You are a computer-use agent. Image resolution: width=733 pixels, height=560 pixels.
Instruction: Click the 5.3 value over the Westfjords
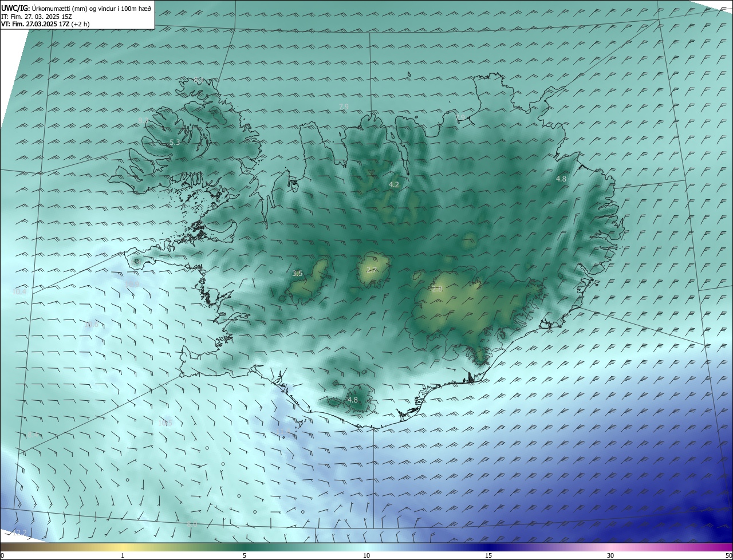tap(175, 142)
